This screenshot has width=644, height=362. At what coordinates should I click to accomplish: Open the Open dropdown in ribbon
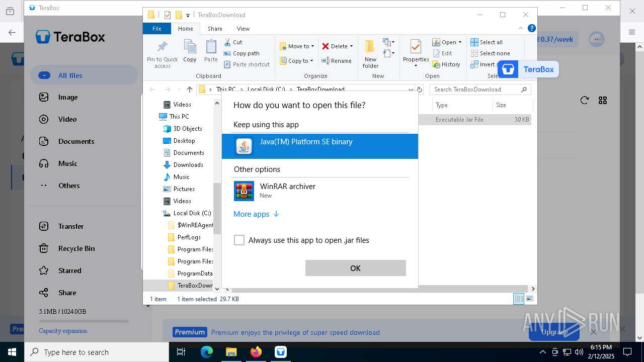[447, 42]
